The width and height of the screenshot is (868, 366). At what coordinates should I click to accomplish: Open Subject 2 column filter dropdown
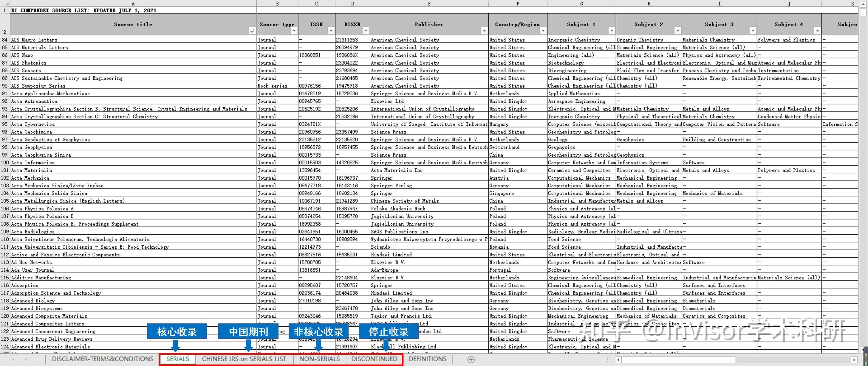(678, 31)
